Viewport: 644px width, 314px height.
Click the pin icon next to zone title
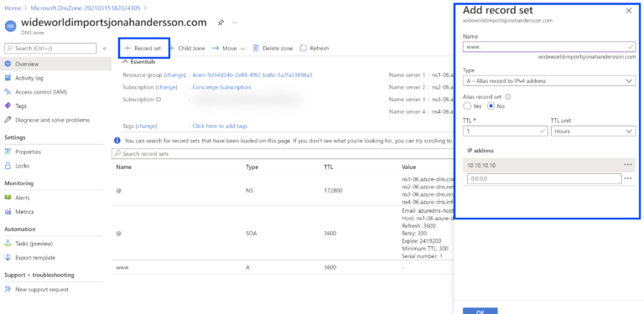pyautogui.click(x=221, y=23)
